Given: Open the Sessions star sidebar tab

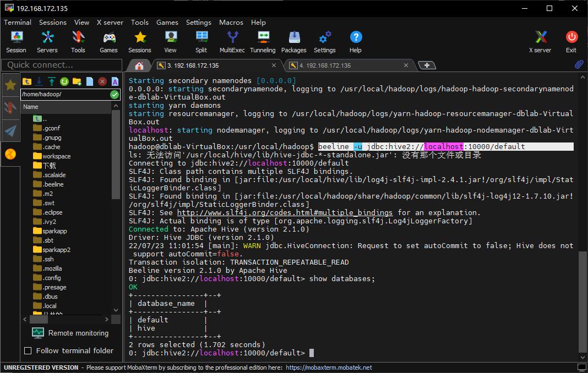Looking at the screenshot, I should (10, 85).
